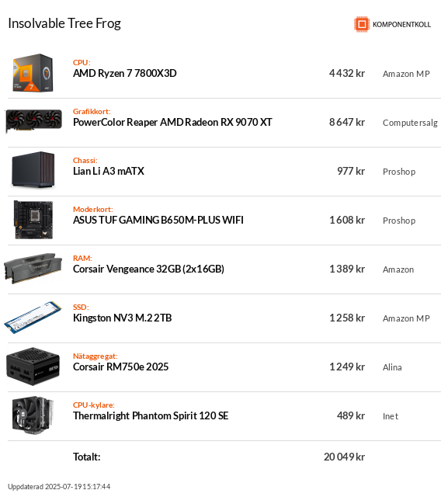The width and height of the screenshot is (448, 497).
Task: Click the Komponentkoll chip logo icon
Action: (362, 24)
